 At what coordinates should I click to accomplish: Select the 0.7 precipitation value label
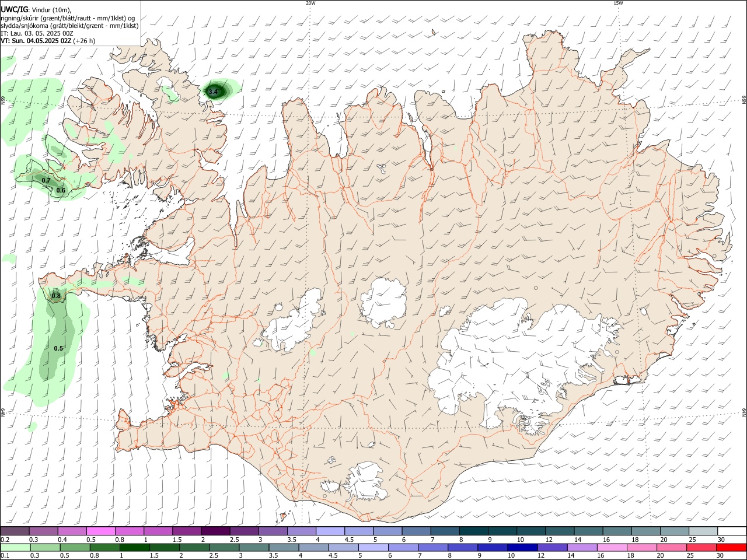pos(46,180)
